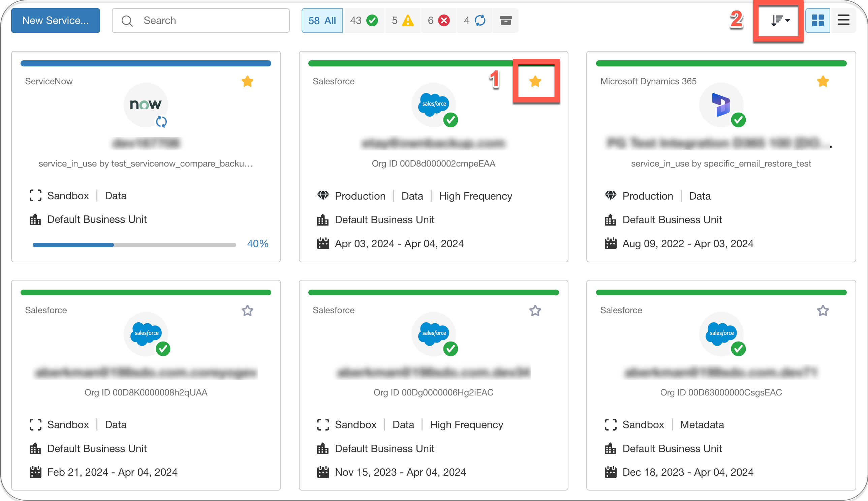
Task: Toggle favorite star on Microsoft Dynamics 365 card
Action: pos(823,82)
